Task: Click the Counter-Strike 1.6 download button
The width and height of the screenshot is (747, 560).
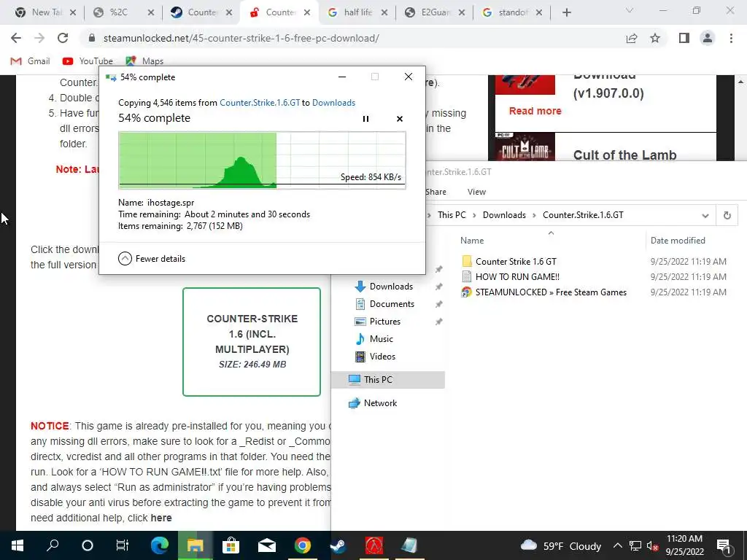Action: coord(252,341)
